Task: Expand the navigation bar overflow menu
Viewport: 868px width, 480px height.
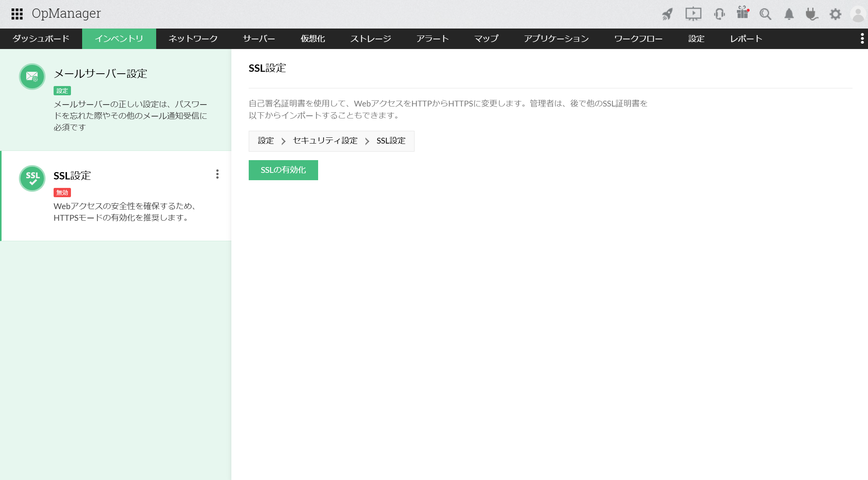Action: coord(862,39)
